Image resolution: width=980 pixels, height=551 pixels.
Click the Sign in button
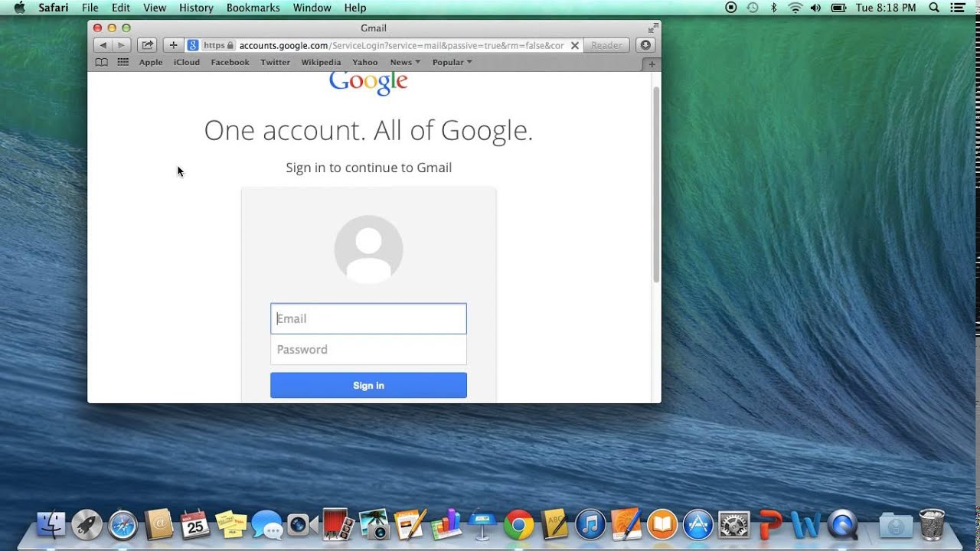pyautogui.click(x=368, y=385)
